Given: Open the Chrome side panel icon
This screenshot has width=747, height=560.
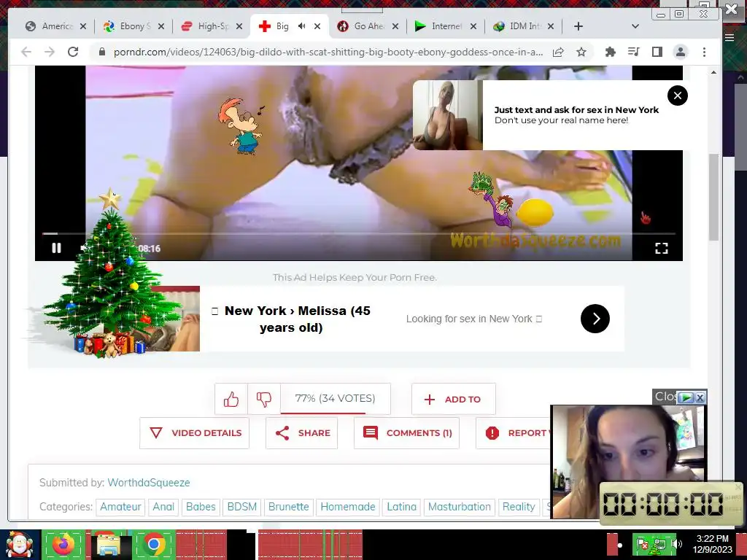Looking at the screenshot, I should (x=657, y=52).
